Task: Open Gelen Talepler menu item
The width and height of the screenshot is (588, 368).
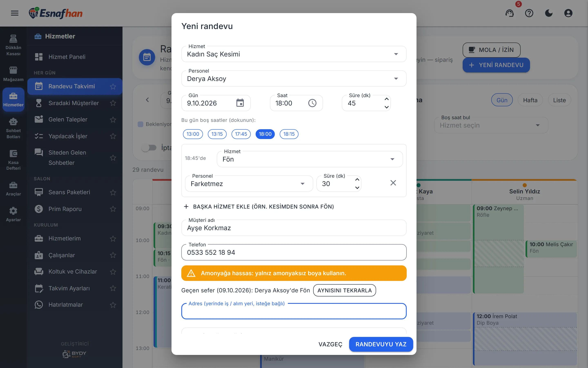Action: 75,120
